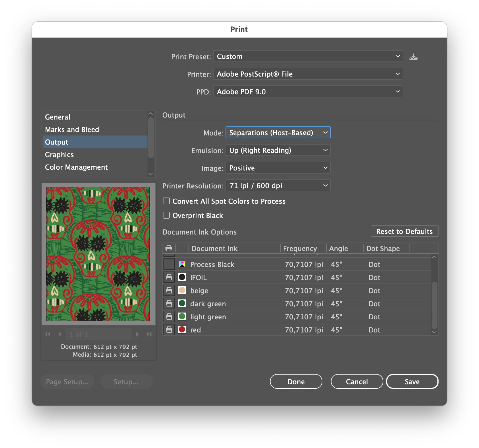Open the Print Preset dropdown
The height and width of the screenshot is (448, 479).
coord(308,56)
